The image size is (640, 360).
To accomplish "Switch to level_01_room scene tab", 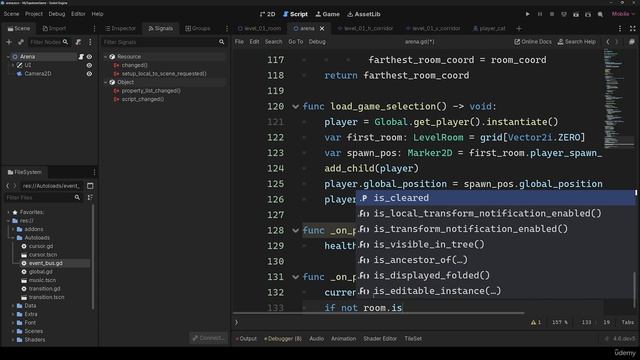I will [259, 29].
